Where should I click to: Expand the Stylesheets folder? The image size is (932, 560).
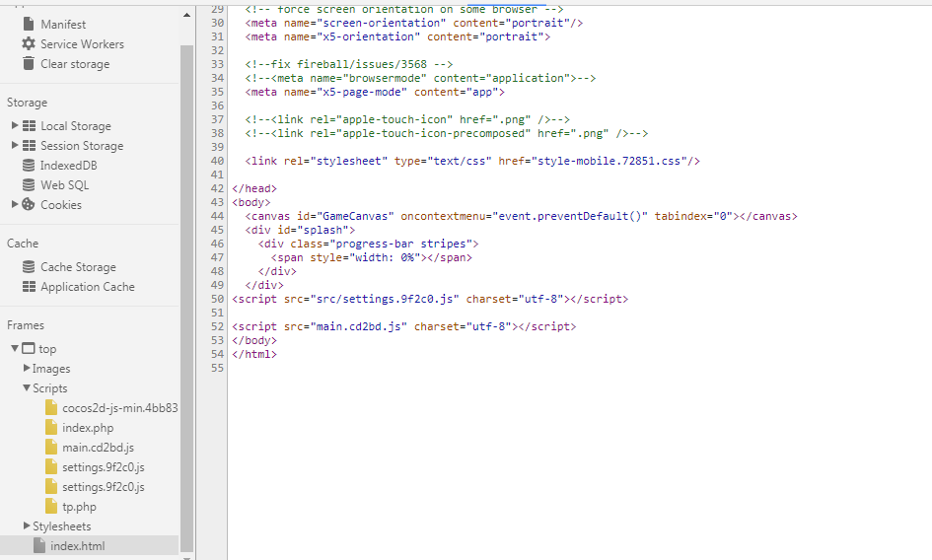click(x=27, y=525)
